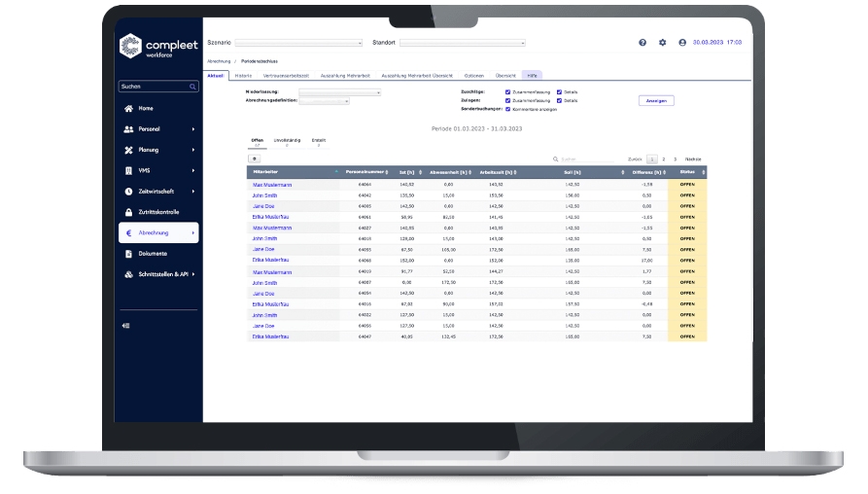The width and height of the screenshot is (868, 494).
Task: Open help via question mark icon
Action: pyautogui.click(x=642, y=43)
